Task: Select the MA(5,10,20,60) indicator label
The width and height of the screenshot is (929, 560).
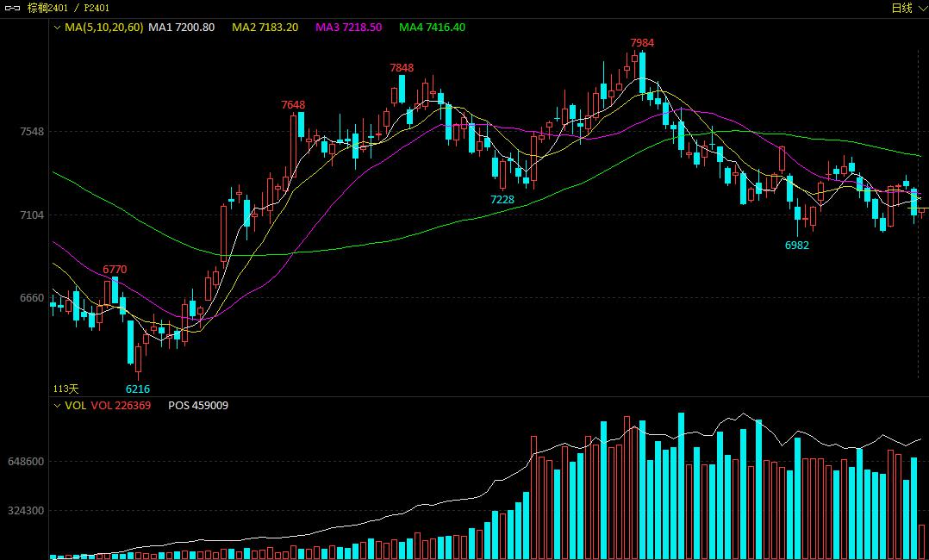Action: click(103, 28)
